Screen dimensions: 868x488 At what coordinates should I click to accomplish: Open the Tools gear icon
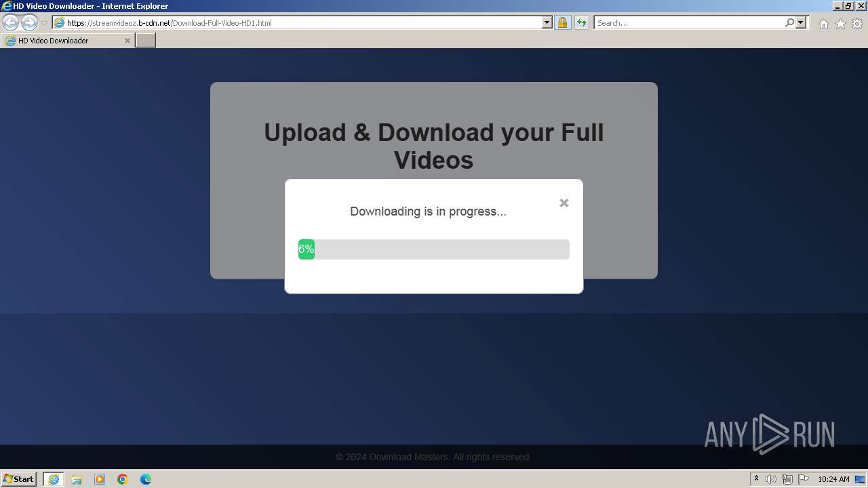tap(857, 24)
